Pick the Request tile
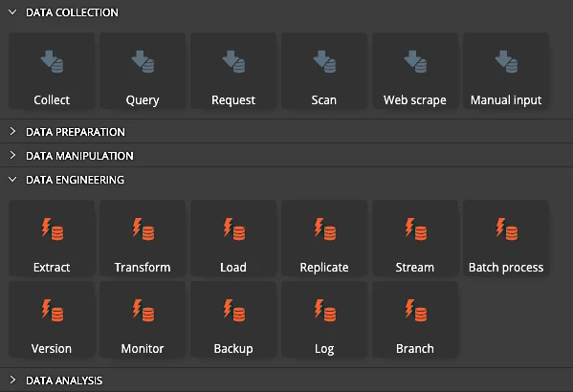 233,71
